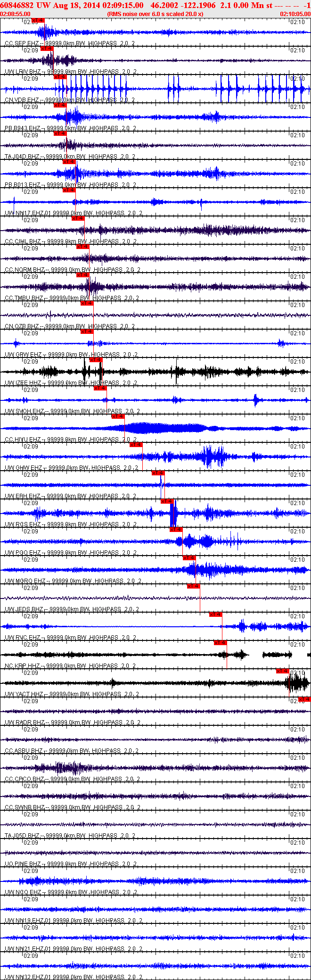Click the CC.NORM.BHZ station label
The height and width of the screenshot is (980, 311).
(x=25, y=270)
